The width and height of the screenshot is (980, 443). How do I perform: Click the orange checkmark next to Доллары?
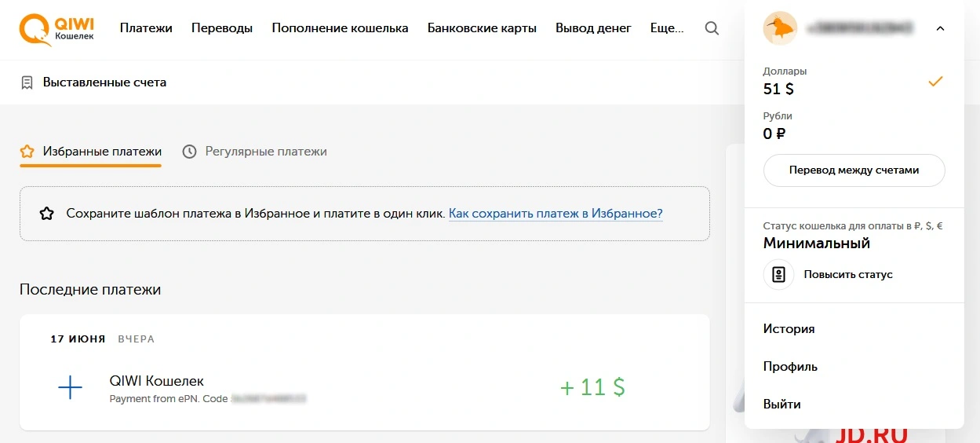pyautogui.click(x=934, y=82)
